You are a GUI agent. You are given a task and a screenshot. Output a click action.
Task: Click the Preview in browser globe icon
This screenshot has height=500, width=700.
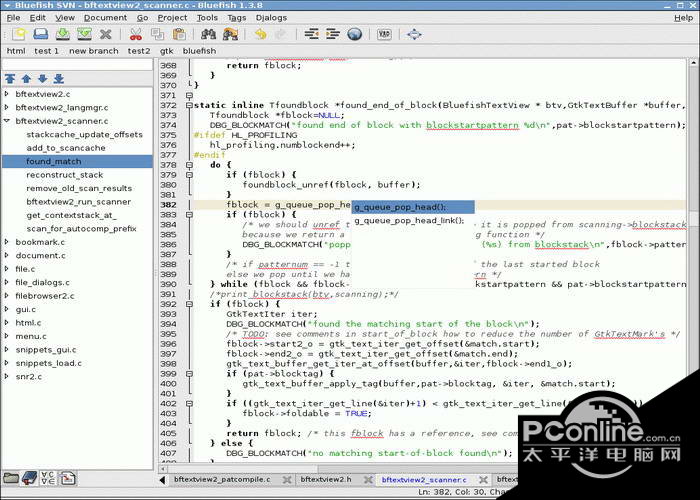point(355,34)
